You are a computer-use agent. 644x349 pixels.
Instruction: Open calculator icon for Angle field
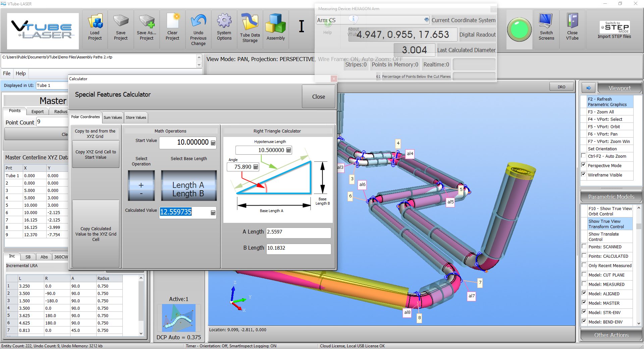pos(256,167)
